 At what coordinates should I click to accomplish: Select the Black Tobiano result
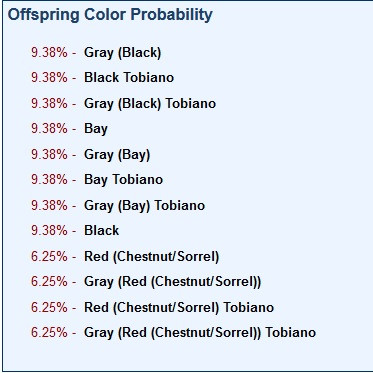click(129, 78)
